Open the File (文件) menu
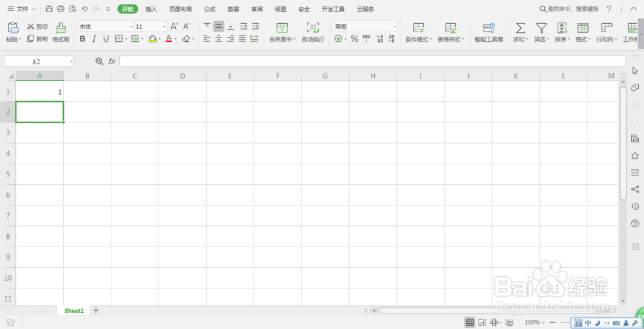 (22, 9)
